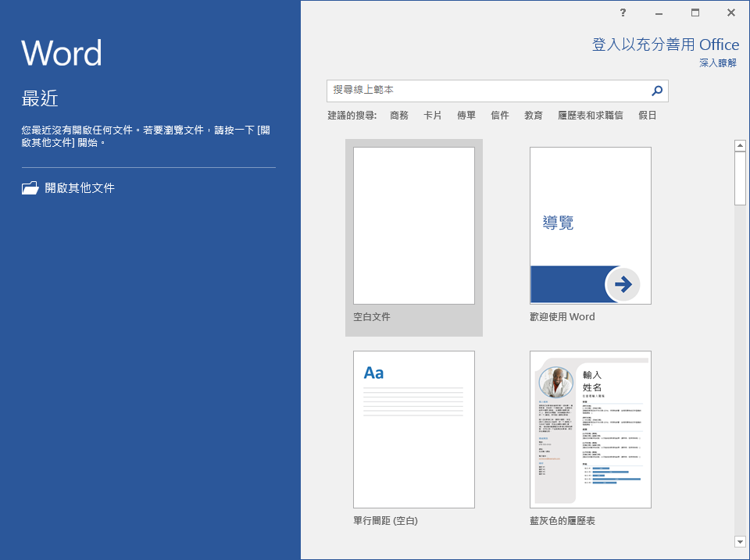Click the template list scroll-down arrow
Viewport: 750px width, 560px height.
pos(740,542)
